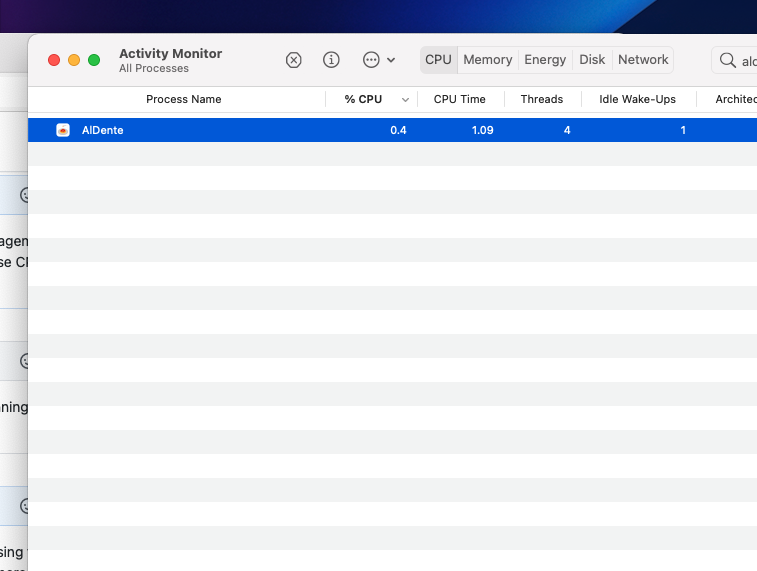Sort by CPU Time column header
Viewport: 757px width, 571px height.
(460, 99)
